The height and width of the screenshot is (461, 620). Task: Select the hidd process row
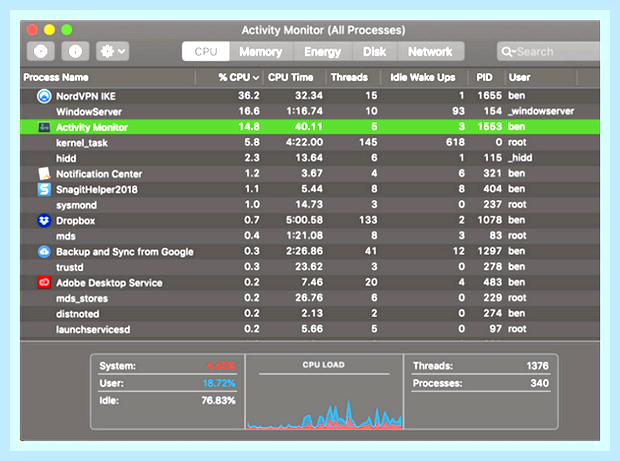coord(310,158)
